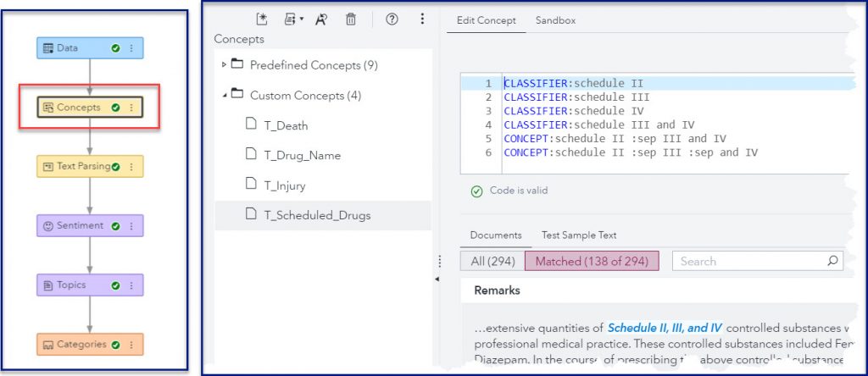Viewport: 868px width, 376px height.
Task: Open the Concepts toolbar overflow menu
Action: (x=422, y=19)
